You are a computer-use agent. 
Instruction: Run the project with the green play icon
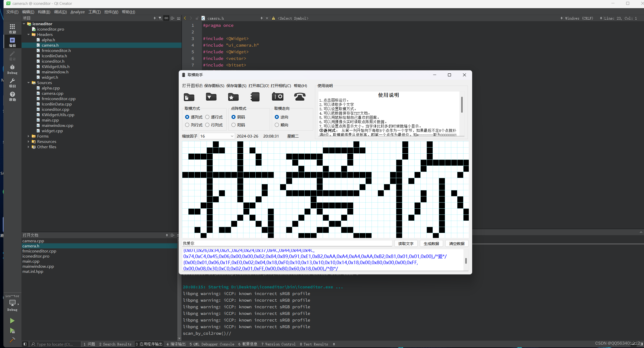pyautogui.click(x=12, y=320)
